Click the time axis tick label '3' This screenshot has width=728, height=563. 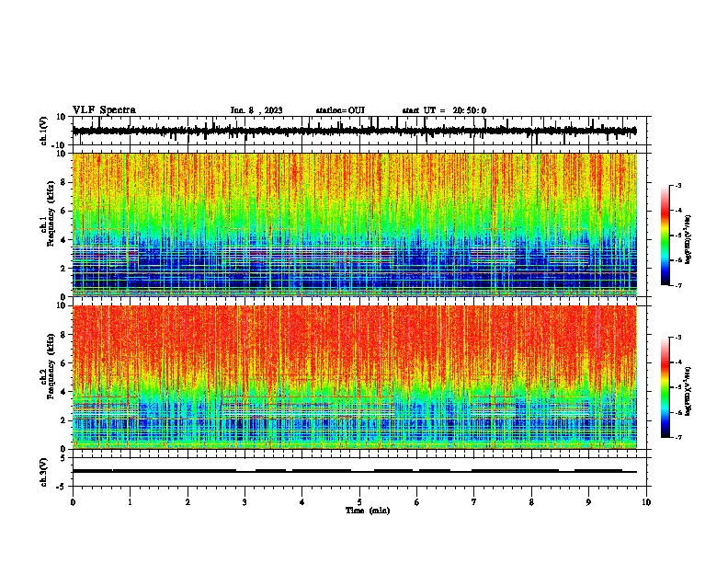coord(245,502)
